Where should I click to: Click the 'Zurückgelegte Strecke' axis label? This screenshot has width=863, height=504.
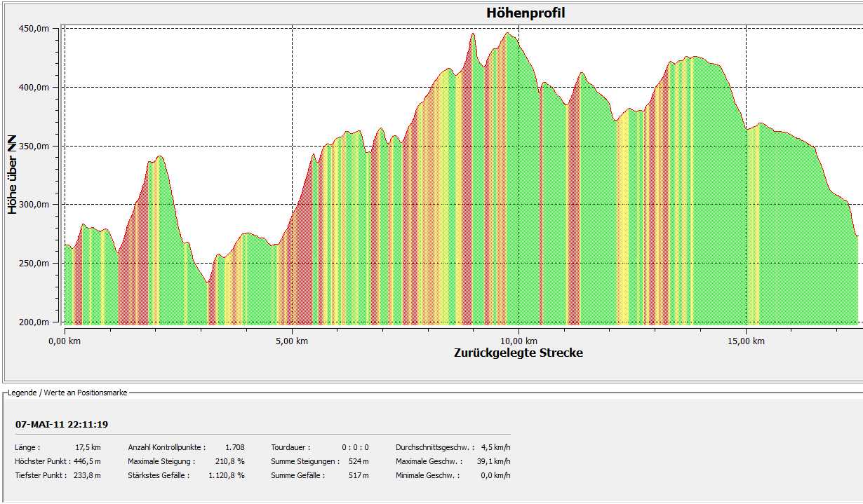518,353
